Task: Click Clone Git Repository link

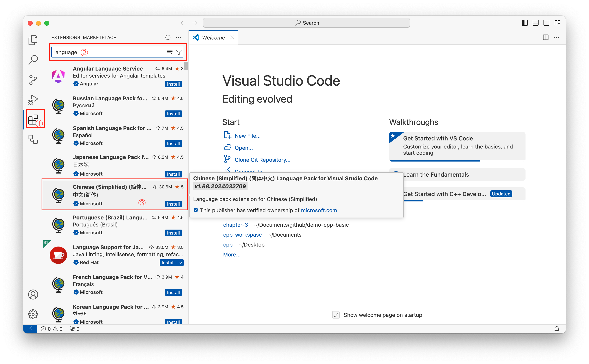Action: click(262, 160)
